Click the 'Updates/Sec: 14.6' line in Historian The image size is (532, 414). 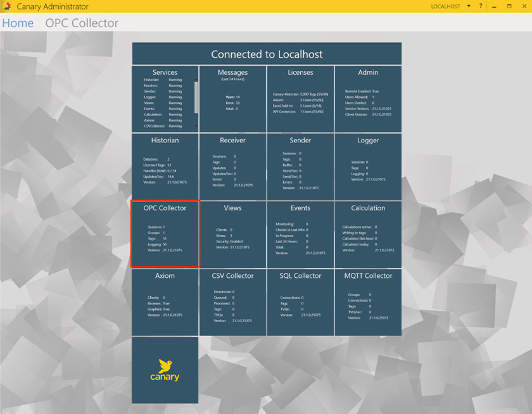pos(158,177)
